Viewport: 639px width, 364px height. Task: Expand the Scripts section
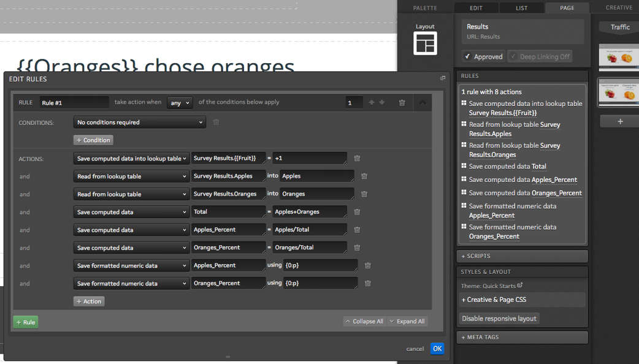[x=522, y=256]
